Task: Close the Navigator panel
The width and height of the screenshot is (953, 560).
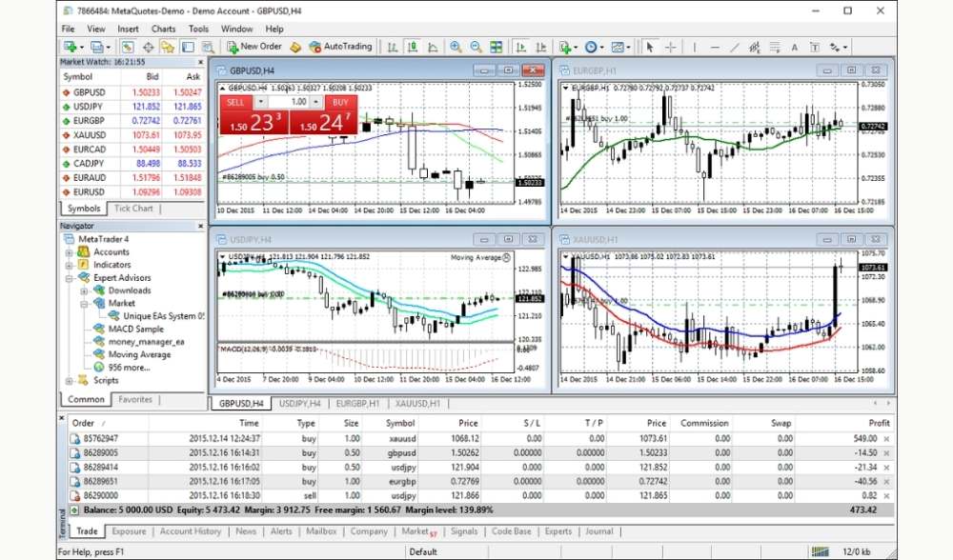Action: click(x=200, y=226)
